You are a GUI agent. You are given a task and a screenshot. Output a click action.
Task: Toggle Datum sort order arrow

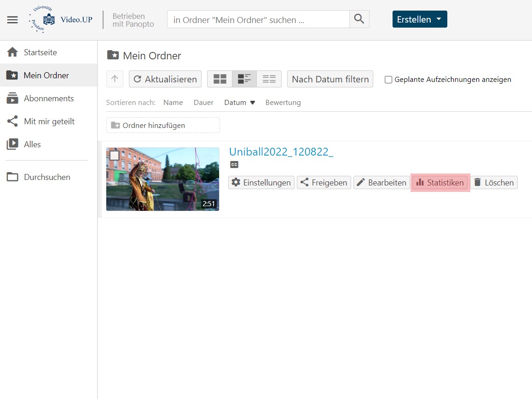click(x=252, y=103)
